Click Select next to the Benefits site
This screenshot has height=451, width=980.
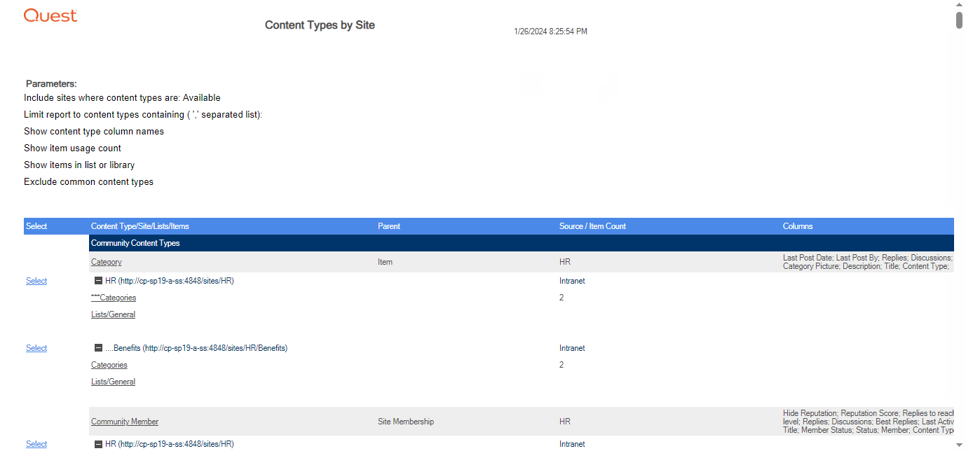tap(36, 347)
